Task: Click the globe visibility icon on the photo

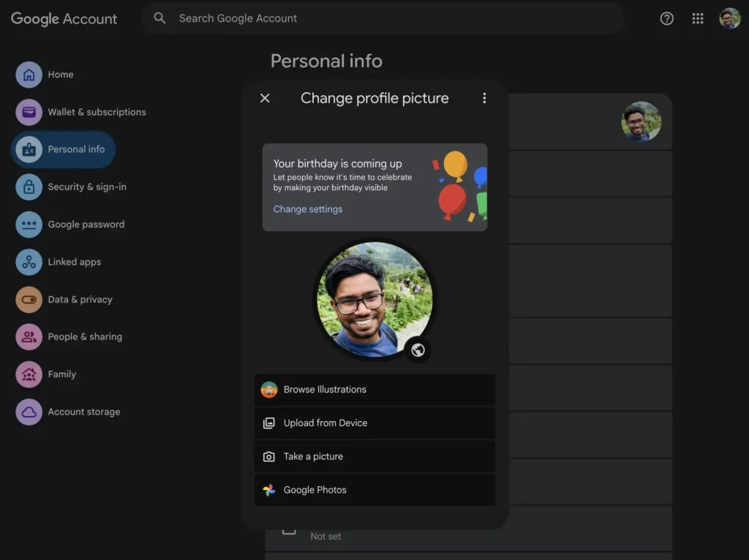Action: click(418, 350)
